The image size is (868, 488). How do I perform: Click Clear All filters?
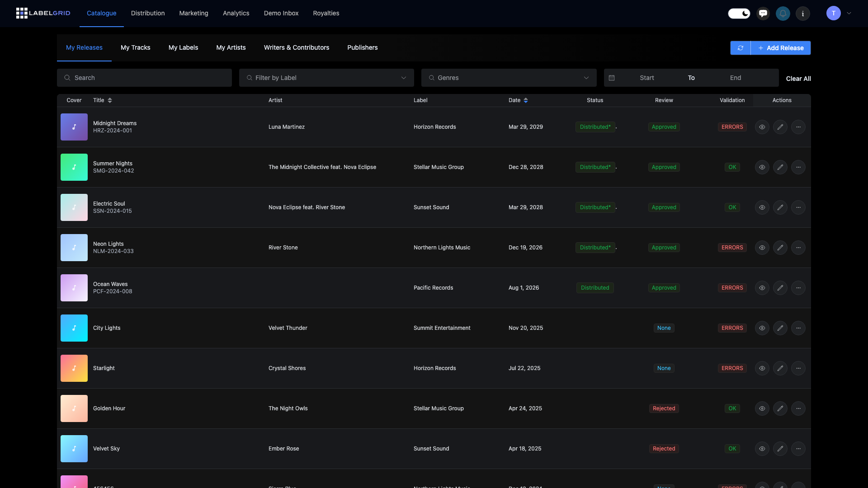(798, 79)
